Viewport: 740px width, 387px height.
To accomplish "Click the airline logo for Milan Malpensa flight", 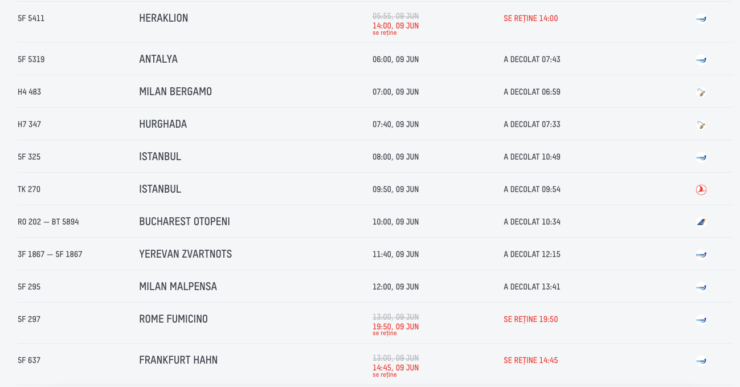I will (x=701, y=287).
